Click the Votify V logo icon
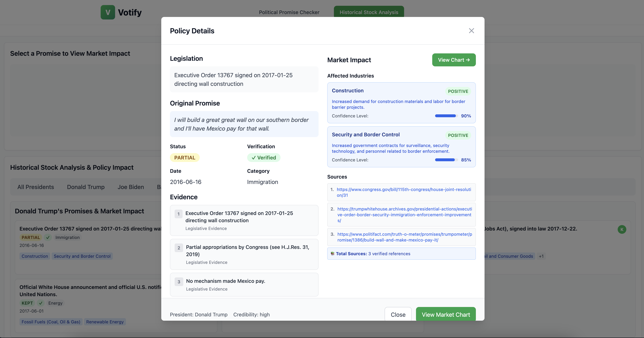This screenshot has height=338, width=644. tap(108, 12)
